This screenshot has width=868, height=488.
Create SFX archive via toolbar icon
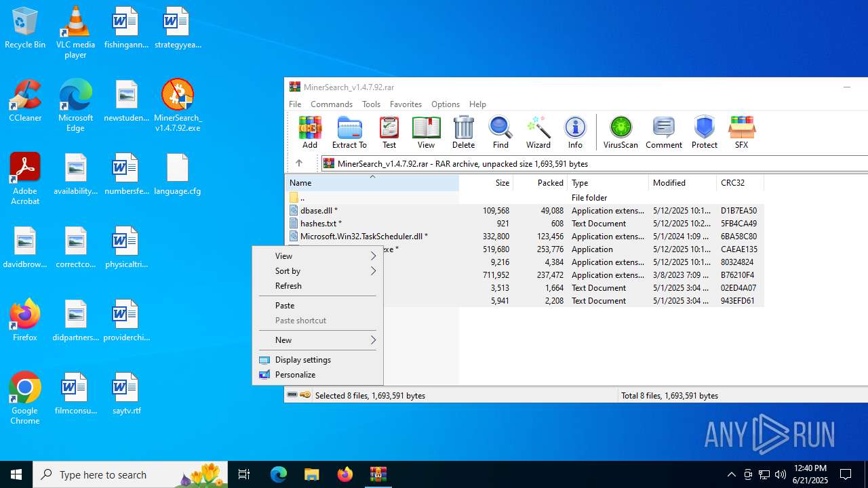(x=741, y=132)
